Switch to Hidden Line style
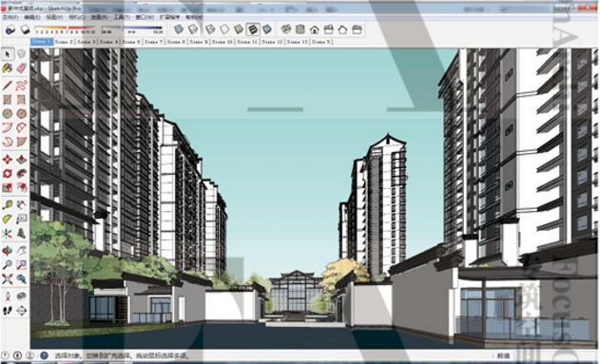 [224, 29]
